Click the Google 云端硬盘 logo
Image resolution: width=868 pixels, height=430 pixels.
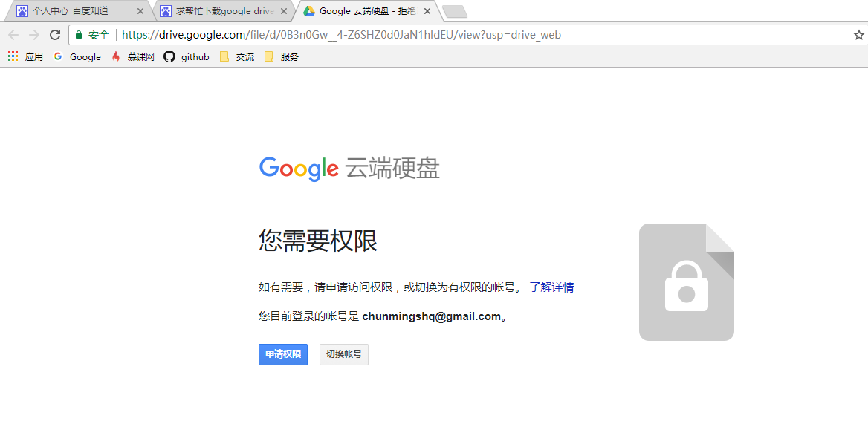[x=349, y=169]
